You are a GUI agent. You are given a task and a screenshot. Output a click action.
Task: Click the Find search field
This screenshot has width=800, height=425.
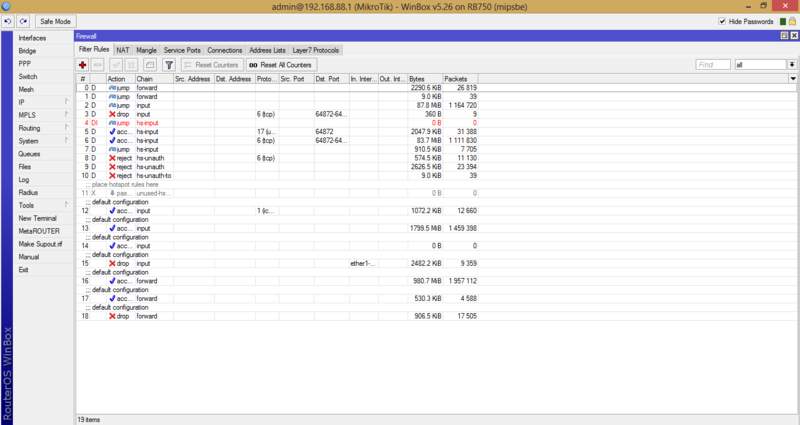tap(713, 65)
